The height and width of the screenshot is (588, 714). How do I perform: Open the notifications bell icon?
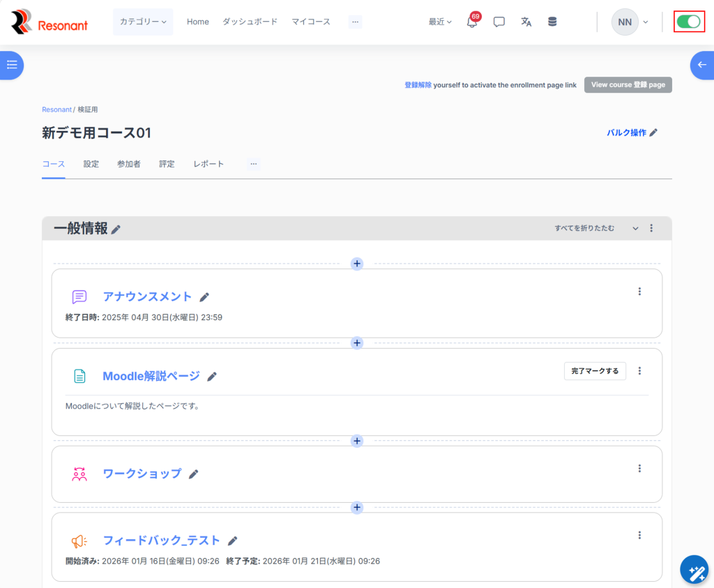tap(472, 22)
